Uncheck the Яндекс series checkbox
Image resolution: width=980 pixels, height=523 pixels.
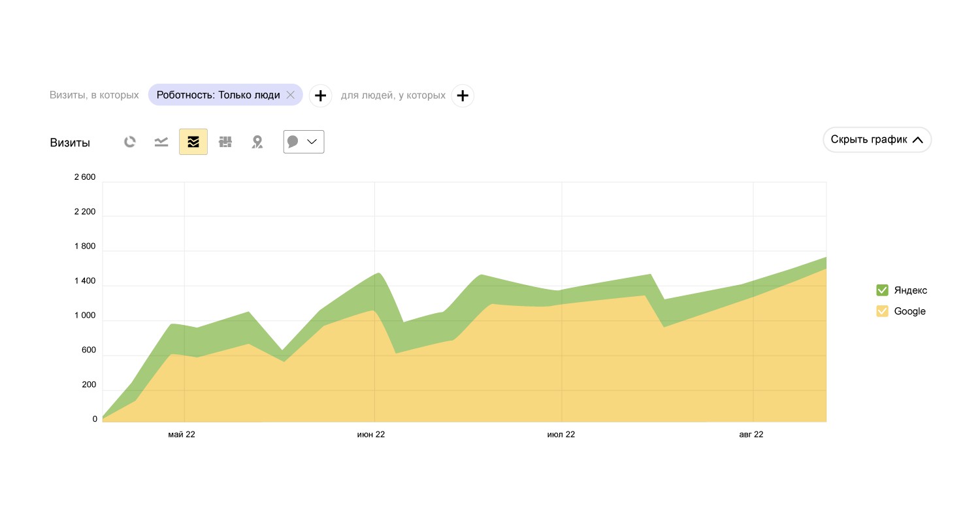[x=882, y=290]
